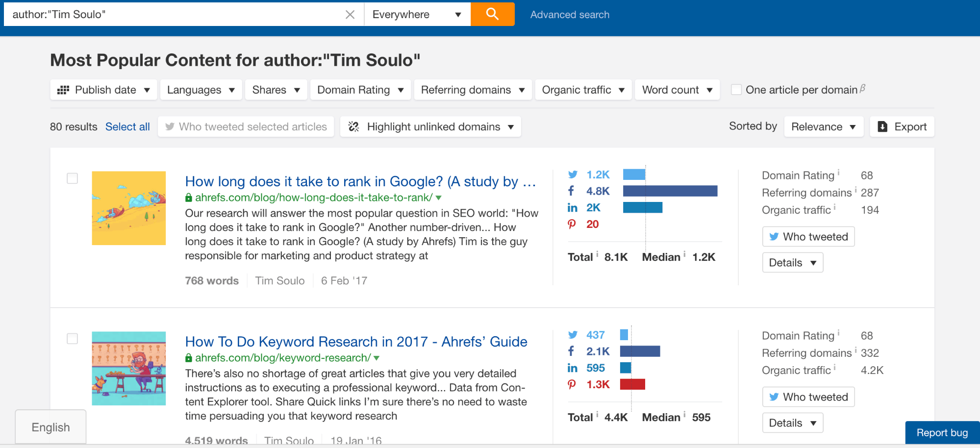Viewport: 980px width, 448px height.
Task: Click the 4.8K Facebook shares bar
Action: coord(670,191)
